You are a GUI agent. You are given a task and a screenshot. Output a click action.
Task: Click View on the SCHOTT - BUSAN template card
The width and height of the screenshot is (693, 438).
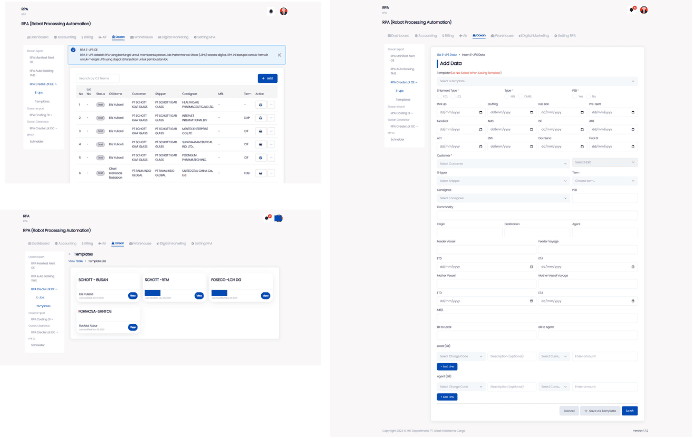[x=133, y=296]
